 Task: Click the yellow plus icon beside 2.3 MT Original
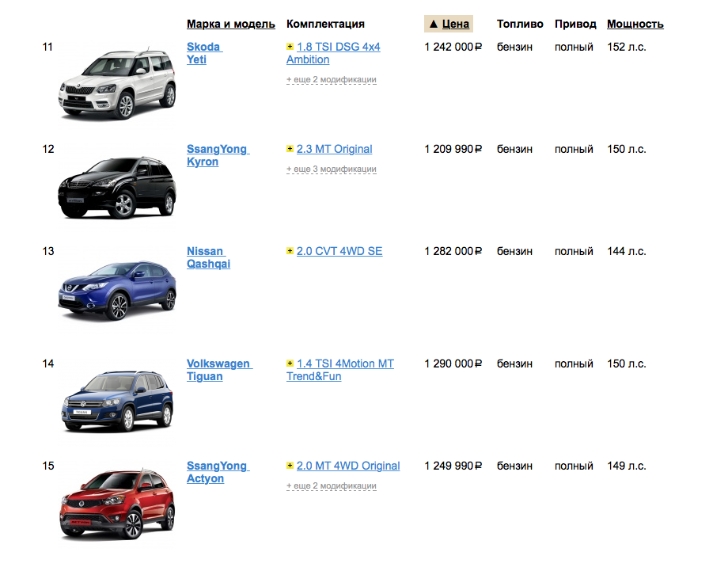tap(290, 150)
